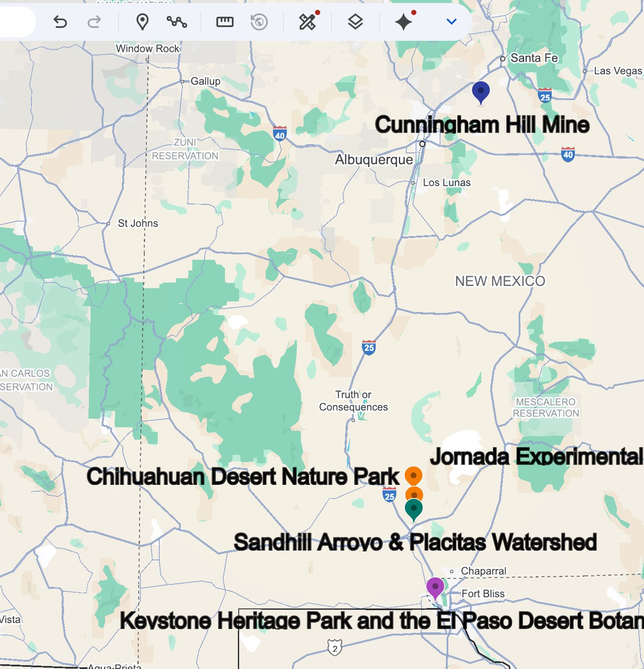
Task: Click the Redo arrow in the toolbar
Action: tap(94, 21)
